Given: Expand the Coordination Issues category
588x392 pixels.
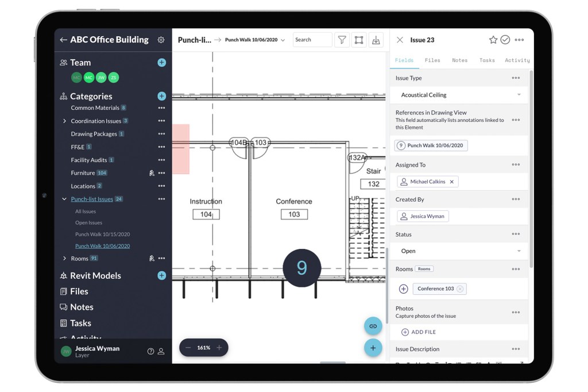Looking at the screenshot, I should pyautogui.click(x=64, y=121).
